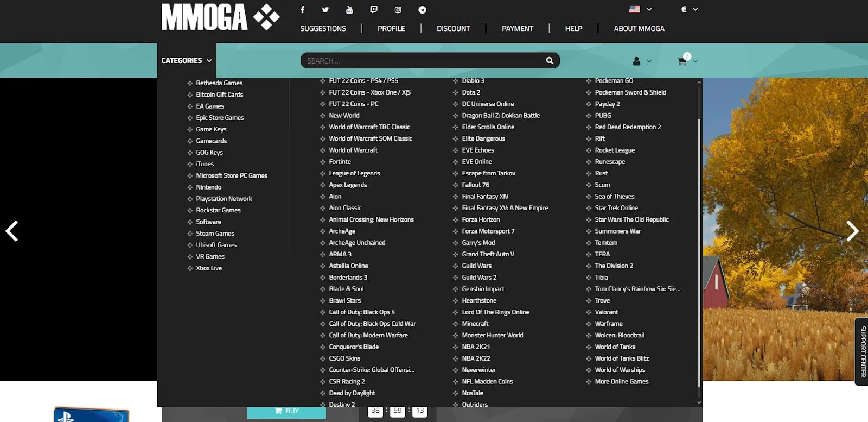Open the shopping cart icon

(682, 61)
